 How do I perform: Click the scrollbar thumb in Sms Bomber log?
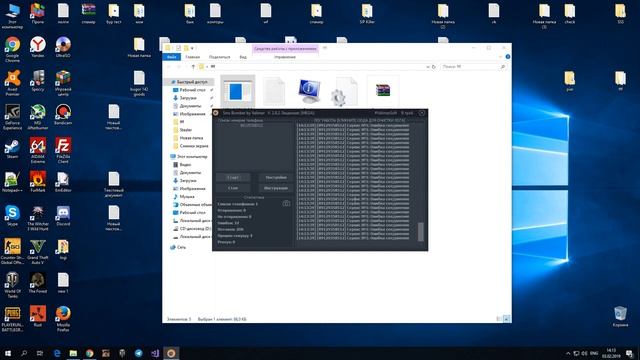[x=421, y=231]
